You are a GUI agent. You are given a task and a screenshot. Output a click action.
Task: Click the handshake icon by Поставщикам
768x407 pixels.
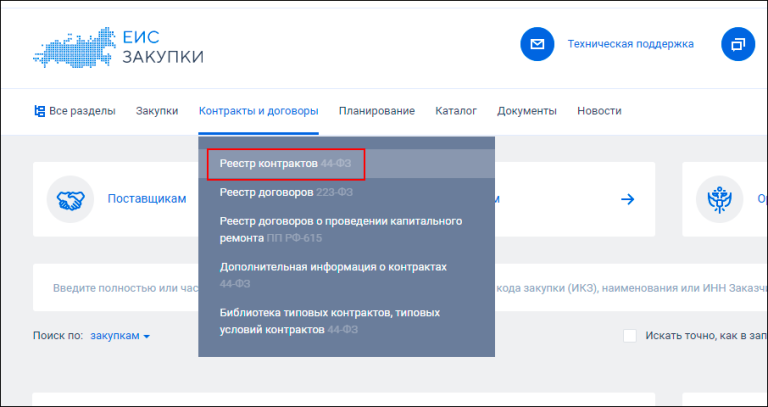70,199
